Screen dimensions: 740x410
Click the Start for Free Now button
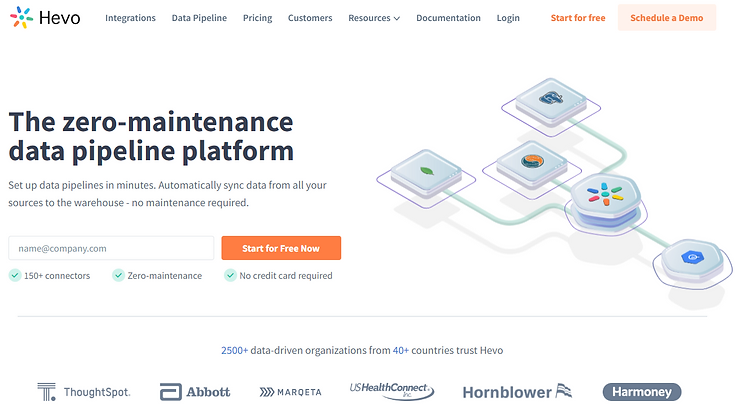click(281, 248)
